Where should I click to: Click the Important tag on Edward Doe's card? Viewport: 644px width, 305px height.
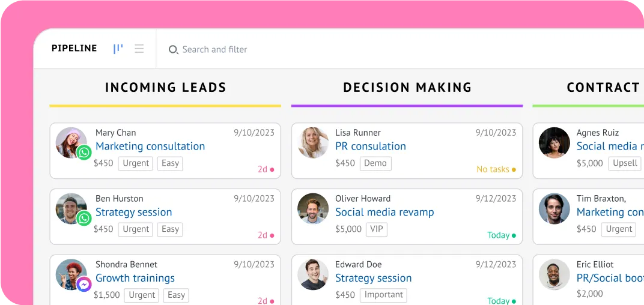[384, 295]
